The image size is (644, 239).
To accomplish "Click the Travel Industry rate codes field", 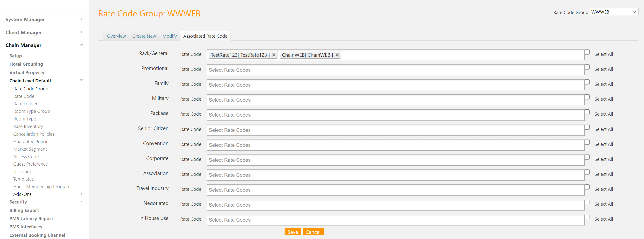I will [395, 190].
